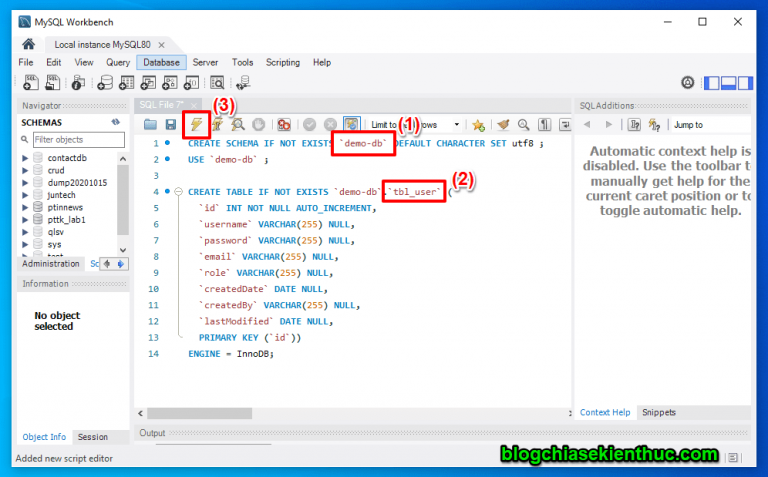Select the Object Info tab

click(x=44, y=437)
